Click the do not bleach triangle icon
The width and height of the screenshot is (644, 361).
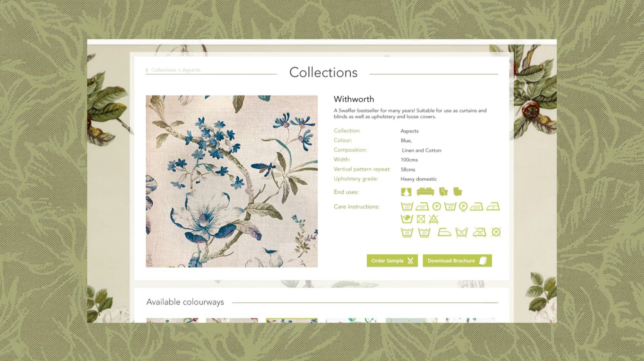[x=434, y=219]
